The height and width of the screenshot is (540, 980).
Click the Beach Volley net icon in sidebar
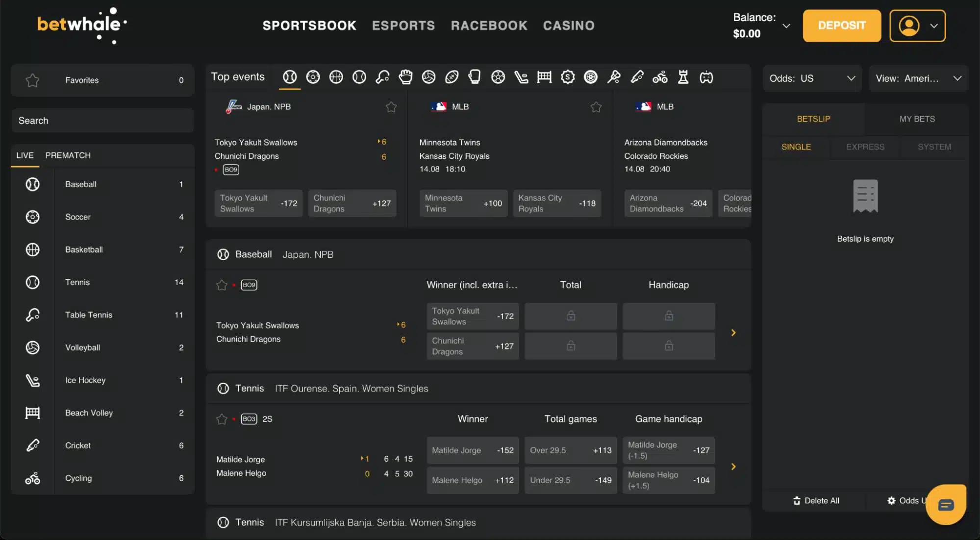coord(33,413)
